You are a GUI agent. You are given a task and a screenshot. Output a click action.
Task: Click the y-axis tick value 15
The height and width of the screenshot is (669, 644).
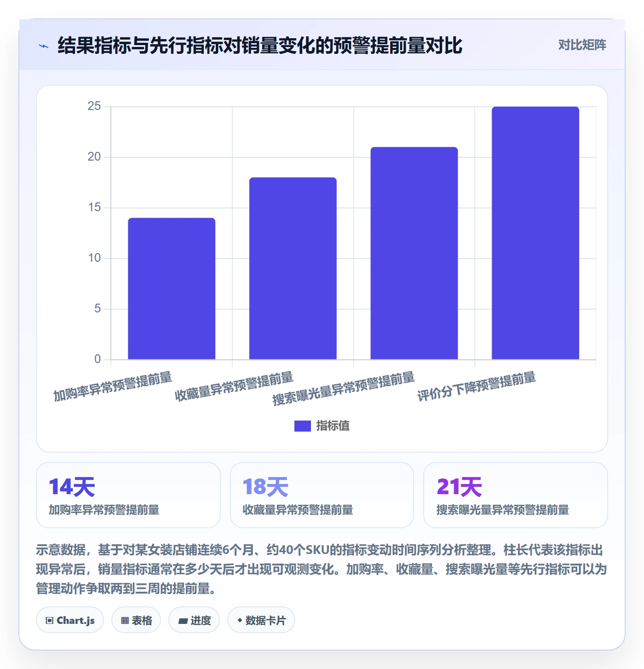(94, 208)
